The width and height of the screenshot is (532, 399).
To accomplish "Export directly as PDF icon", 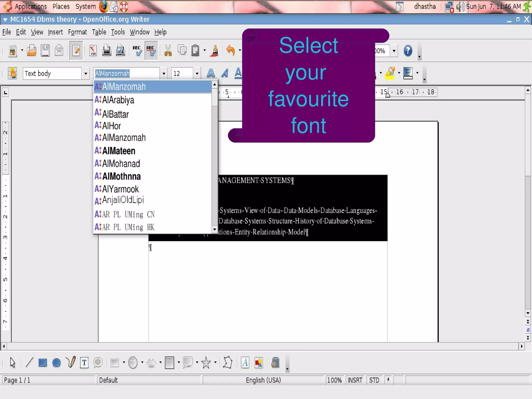I will [x=93, y=50].
